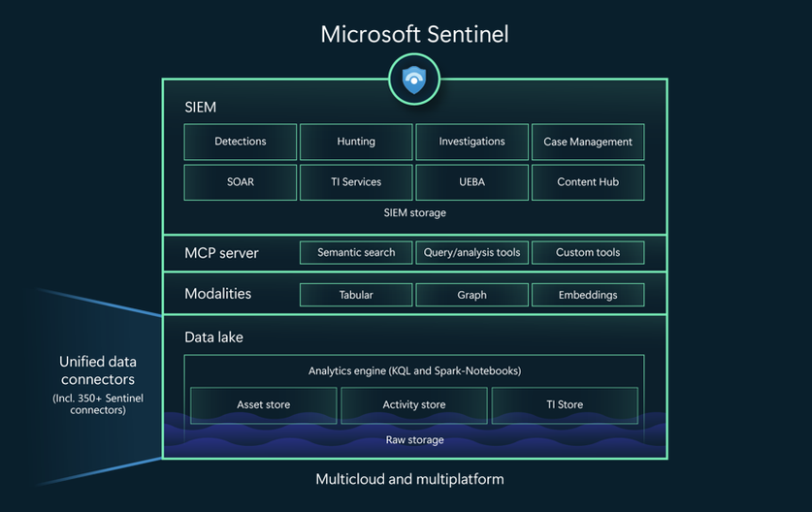Select the SOAR box

[x=241, y=182]
